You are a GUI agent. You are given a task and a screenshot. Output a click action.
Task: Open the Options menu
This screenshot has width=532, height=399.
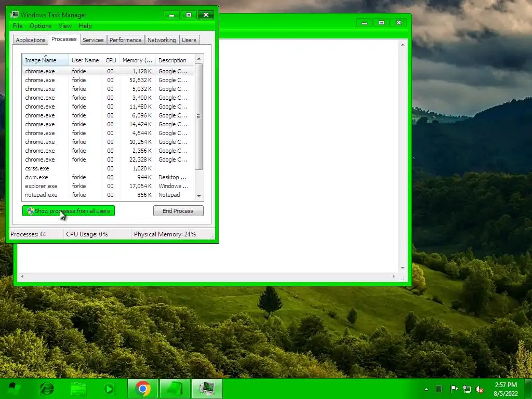pos(41,26)
